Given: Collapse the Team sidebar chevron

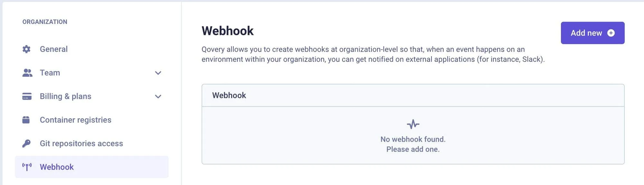Looking at the screenshot, I should click(158, 73).
